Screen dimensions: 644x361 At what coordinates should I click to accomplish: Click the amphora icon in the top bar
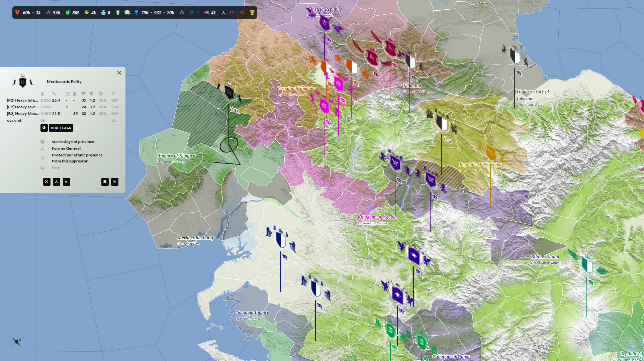[118, 12]
